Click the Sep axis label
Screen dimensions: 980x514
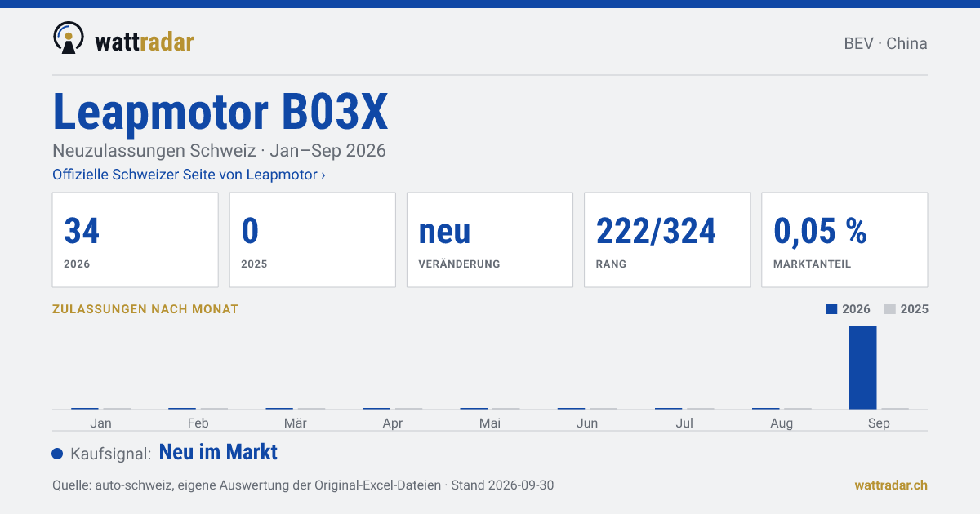point(879,423)
